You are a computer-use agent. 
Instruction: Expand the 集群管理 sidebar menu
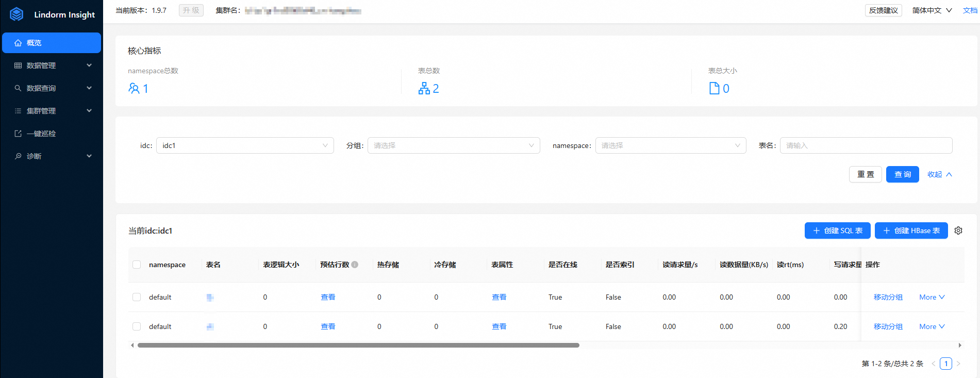52,111
